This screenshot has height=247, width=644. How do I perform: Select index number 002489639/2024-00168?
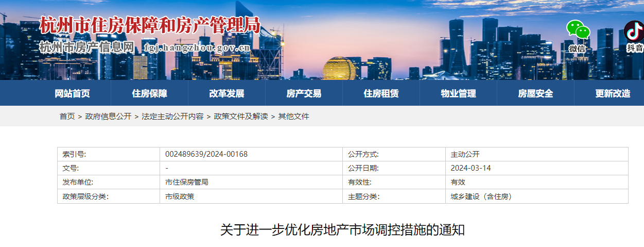click(206, 154)
